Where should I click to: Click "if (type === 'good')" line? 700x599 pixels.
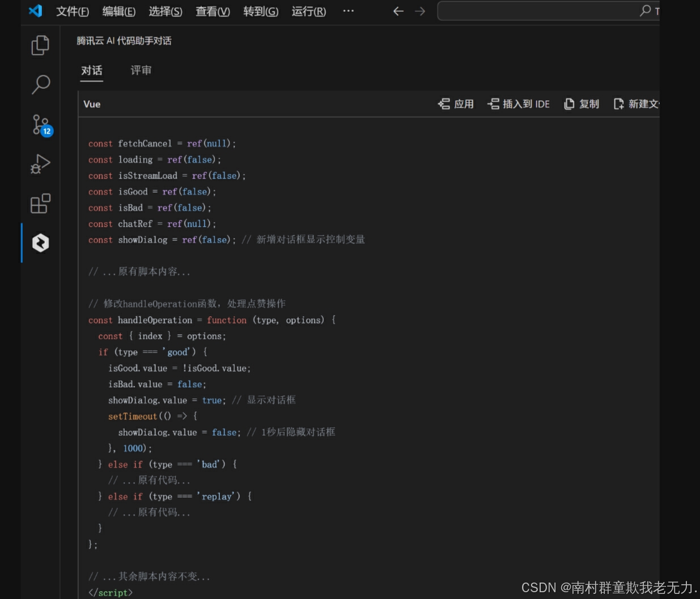[153, 352]
